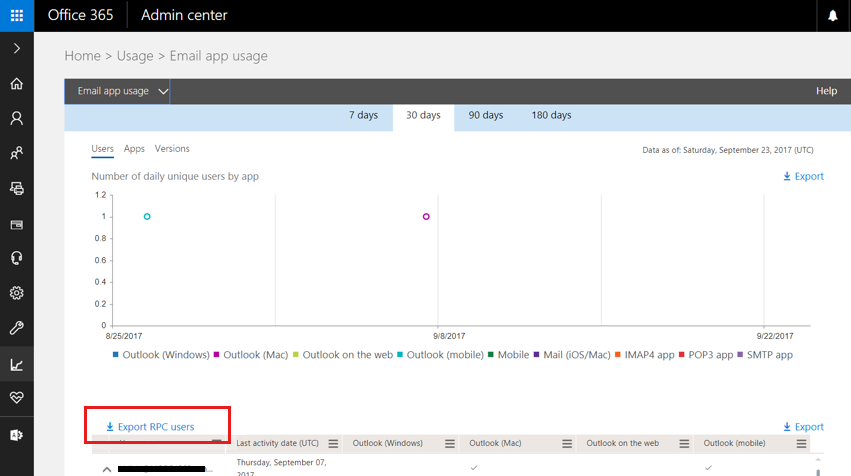Open the Exchange admin center icon
The height and width of the screenshot is (476, 851).
(x=17, y=435)
